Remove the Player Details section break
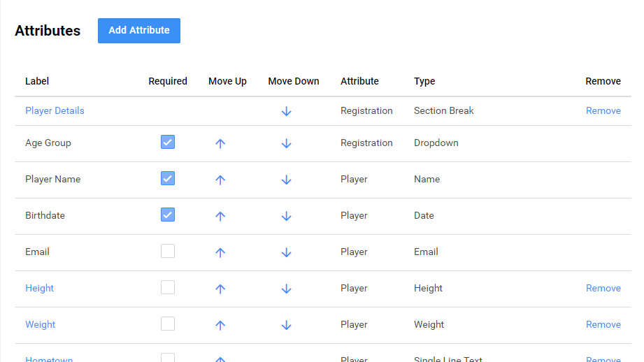 point(603,110)
